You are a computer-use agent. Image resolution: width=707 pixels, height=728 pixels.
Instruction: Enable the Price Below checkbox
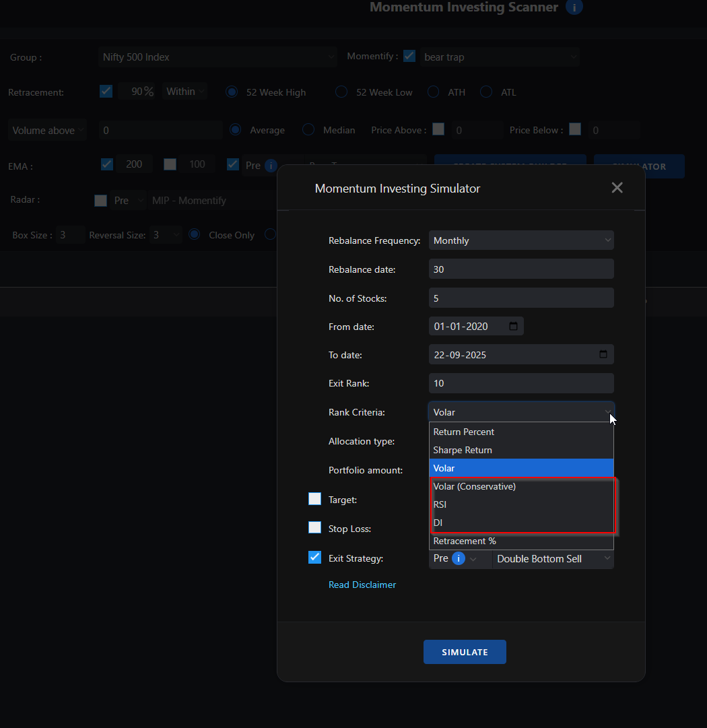[575, 129]
